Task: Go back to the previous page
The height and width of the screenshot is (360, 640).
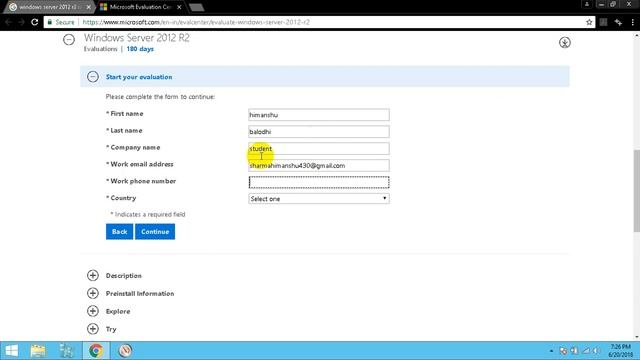Action: [8, 22]
